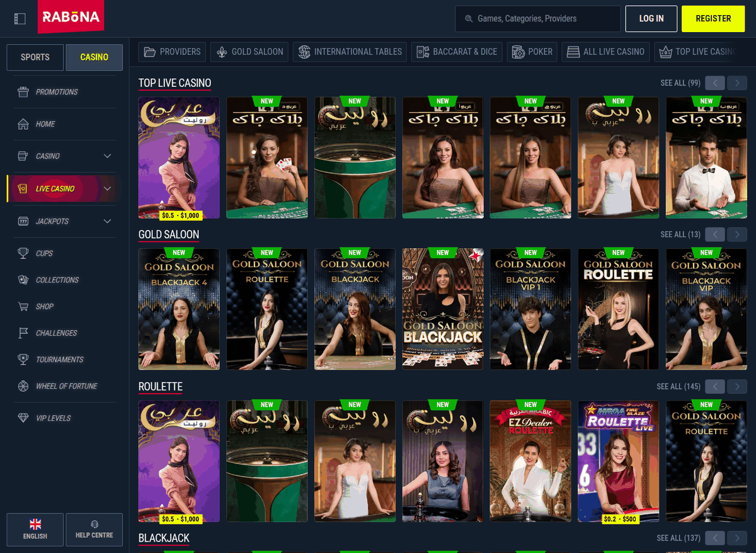Click See All (145) for Roulette
The width and height of the screenshot is (756, 553).
coord(679,386)
